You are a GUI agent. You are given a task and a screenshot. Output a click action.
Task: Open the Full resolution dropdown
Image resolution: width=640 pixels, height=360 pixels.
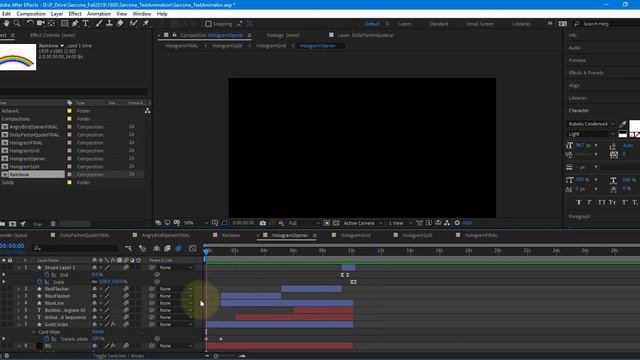coord(303,223)
